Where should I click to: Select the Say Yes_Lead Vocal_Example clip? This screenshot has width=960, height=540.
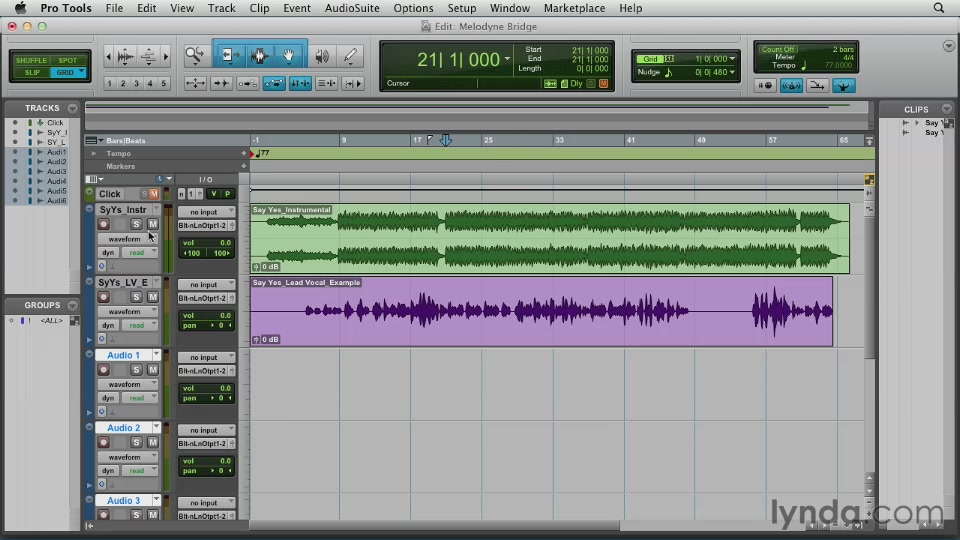coord(542,312)
